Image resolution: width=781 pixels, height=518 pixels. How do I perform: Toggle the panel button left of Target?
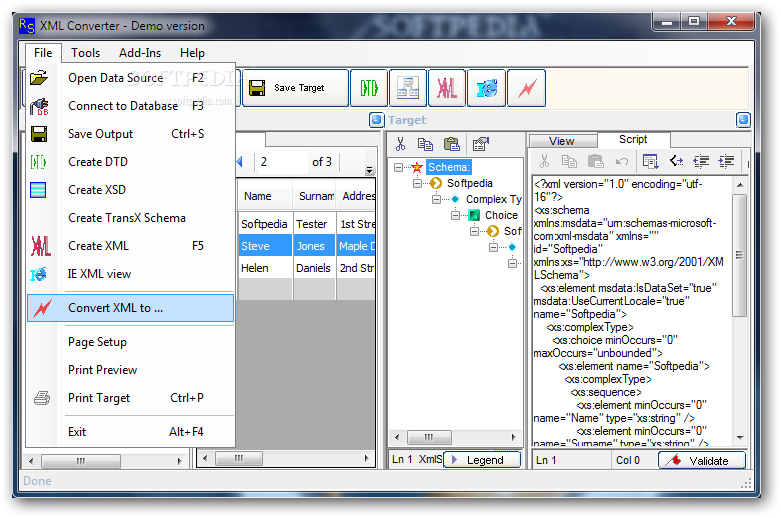(377, 120)
